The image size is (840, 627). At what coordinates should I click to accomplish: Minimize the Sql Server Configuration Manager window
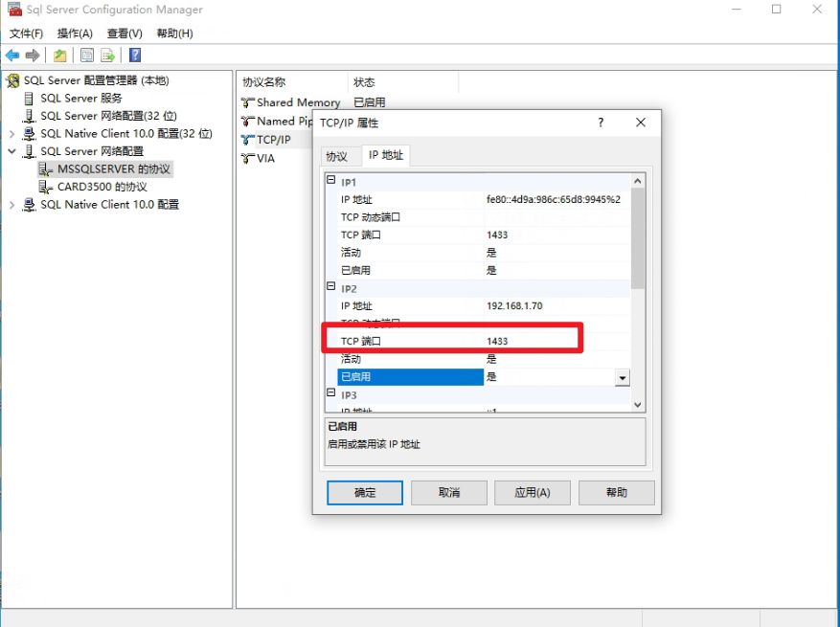[737, 10]
